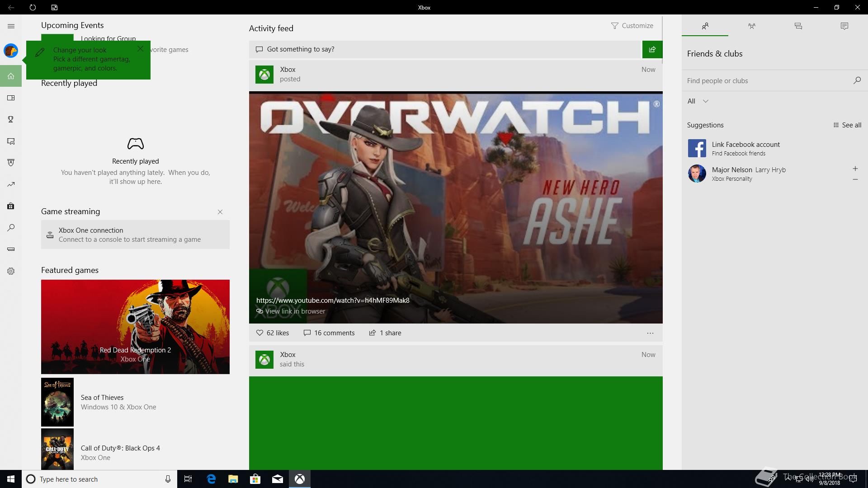Click taskbar search box
This screenshot has height=488, width=868.
point(99,479)
